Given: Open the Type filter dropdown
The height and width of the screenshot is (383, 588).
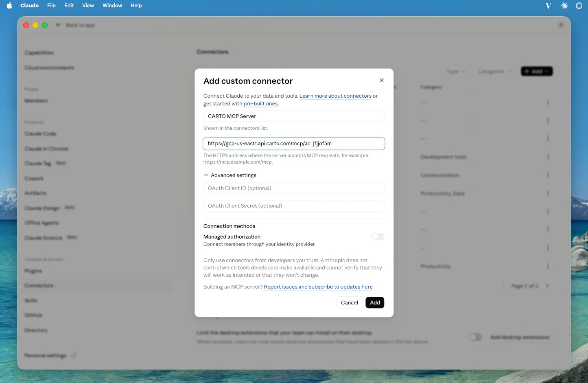Looking at the screenshot, I should tap(456, 72).
